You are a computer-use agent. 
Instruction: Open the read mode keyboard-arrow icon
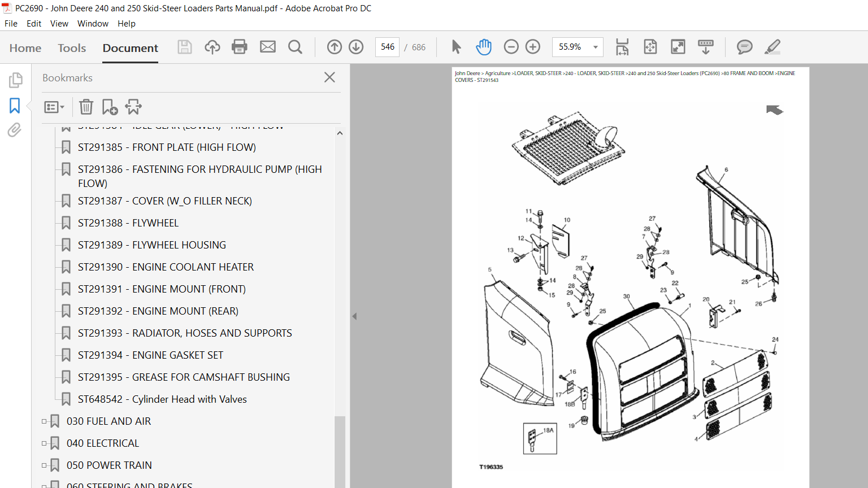click(706, 47)
